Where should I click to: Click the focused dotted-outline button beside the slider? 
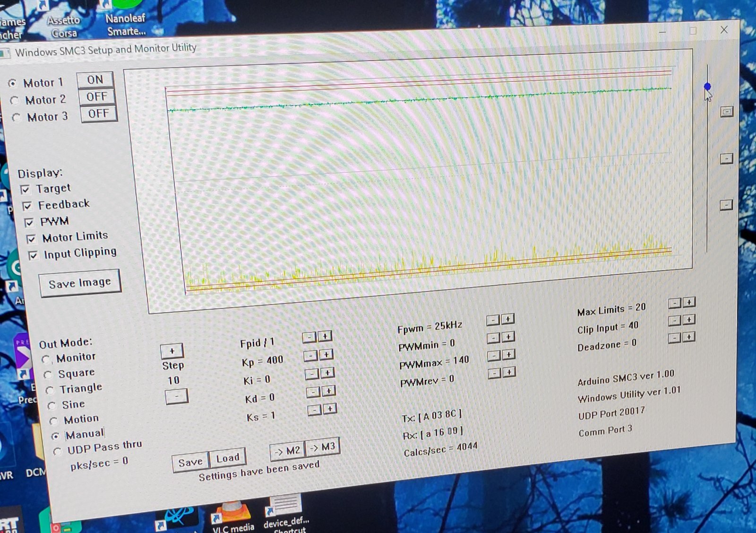[x=727, y=112]
